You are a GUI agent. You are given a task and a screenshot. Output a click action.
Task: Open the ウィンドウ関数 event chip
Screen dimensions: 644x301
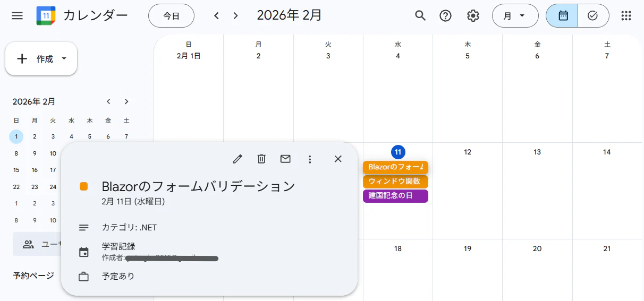[x=395, y=182]
